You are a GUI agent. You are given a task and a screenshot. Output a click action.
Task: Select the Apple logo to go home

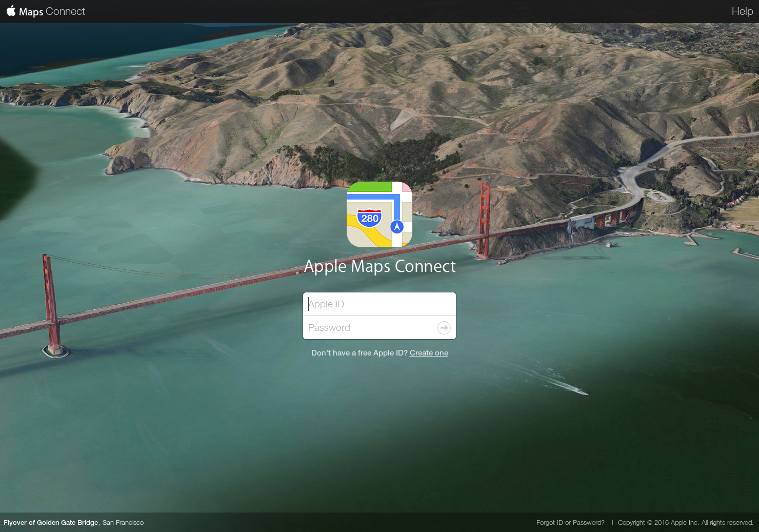coord(11,11)
